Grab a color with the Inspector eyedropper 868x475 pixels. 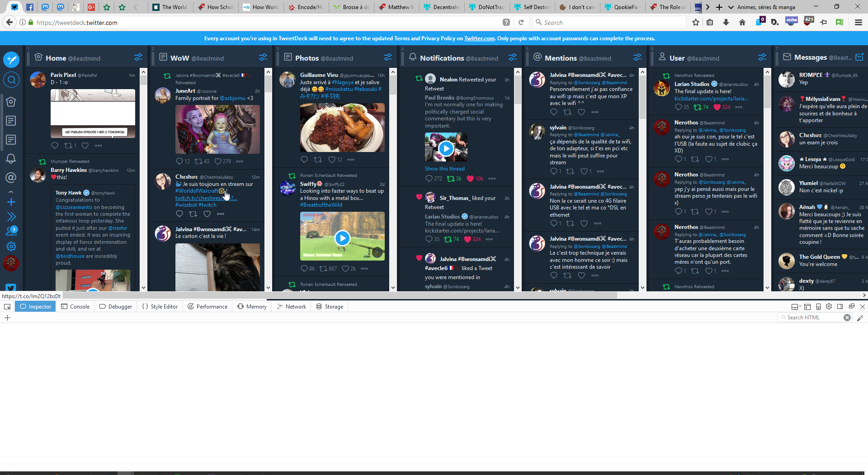860,318
